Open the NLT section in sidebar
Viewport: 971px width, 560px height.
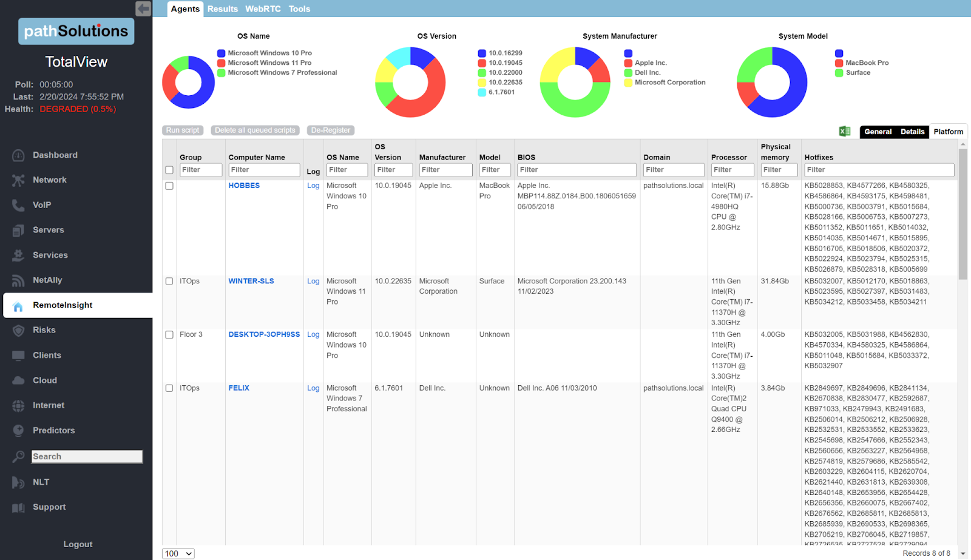coord(41,482)
